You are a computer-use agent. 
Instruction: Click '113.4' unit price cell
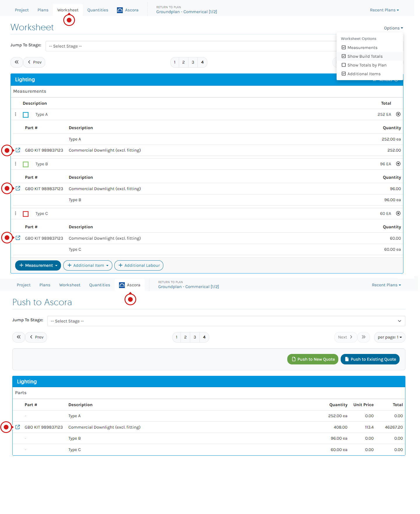(x=369, y=427)
